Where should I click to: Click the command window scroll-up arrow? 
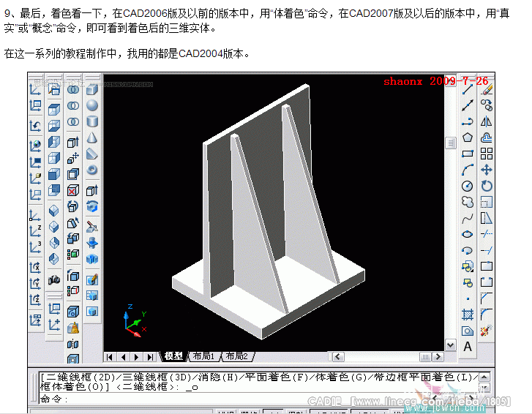click(x=484, y=377)
